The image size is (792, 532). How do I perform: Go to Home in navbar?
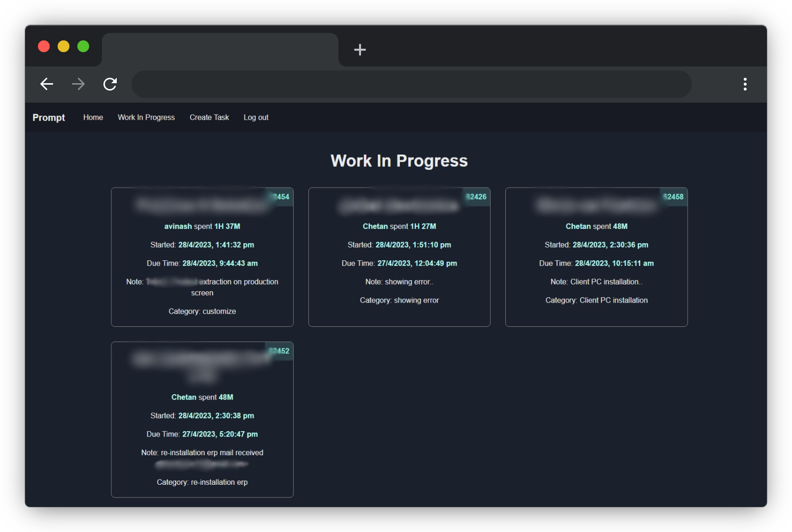coord(93,118)
